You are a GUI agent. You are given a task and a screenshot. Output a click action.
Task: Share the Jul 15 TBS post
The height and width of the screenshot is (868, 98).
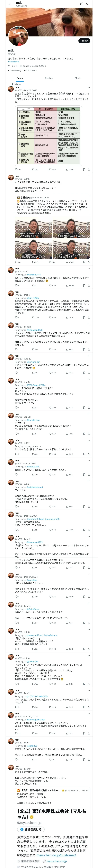click(89, 262)
